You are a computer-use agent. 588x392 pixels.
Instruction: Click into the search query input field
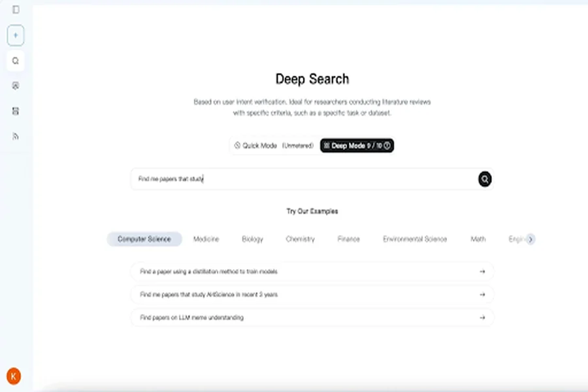304,179
